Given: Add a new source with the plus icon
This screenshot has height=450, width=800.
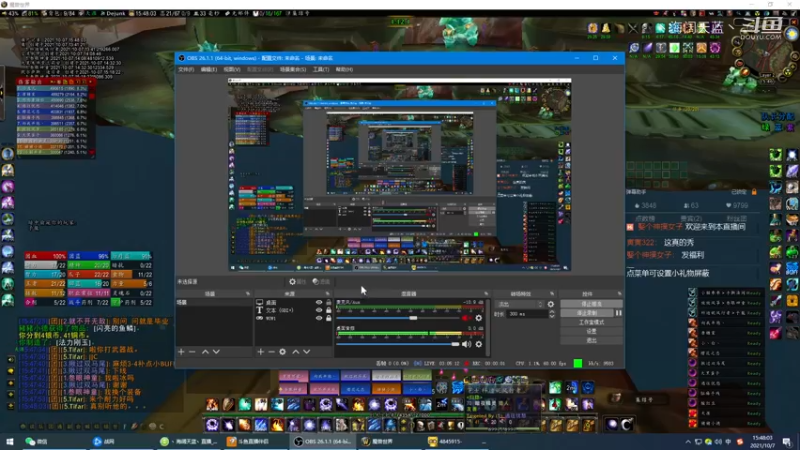Looking at the screenshot, I should pyautogui.click(x=261, y=352).
